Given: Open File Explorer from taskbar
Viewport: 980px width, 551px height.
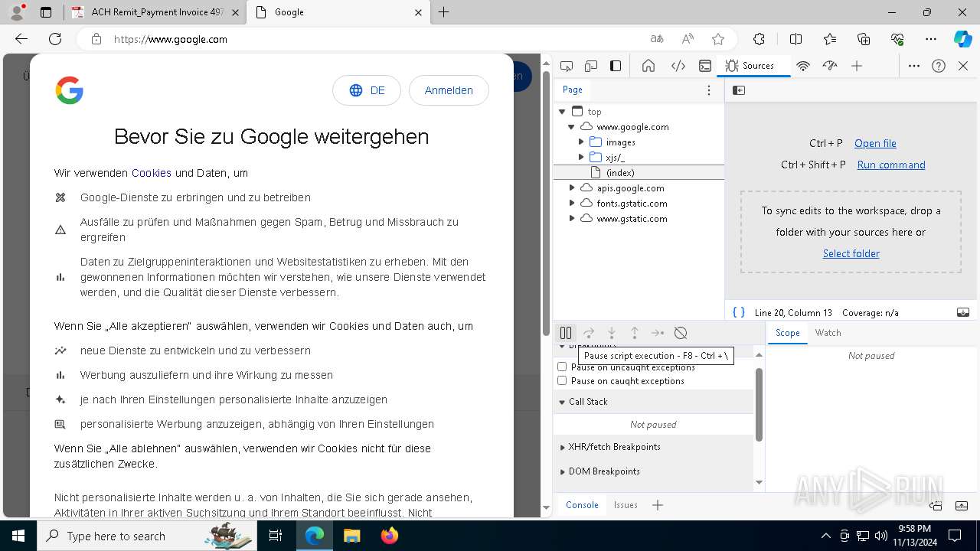Looking at the screenshot, I should click(352, 536).
